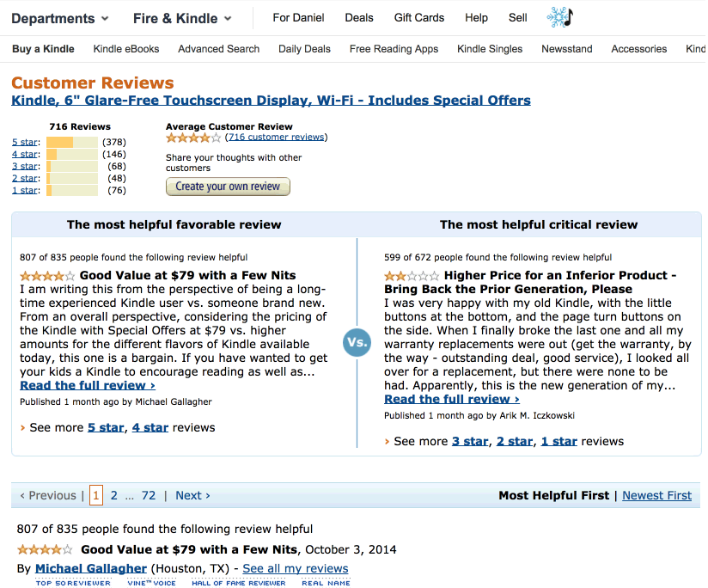Screen dimensions: 708x588
Task: Click the Real Name badge
Action: click(x=326, y=583)
